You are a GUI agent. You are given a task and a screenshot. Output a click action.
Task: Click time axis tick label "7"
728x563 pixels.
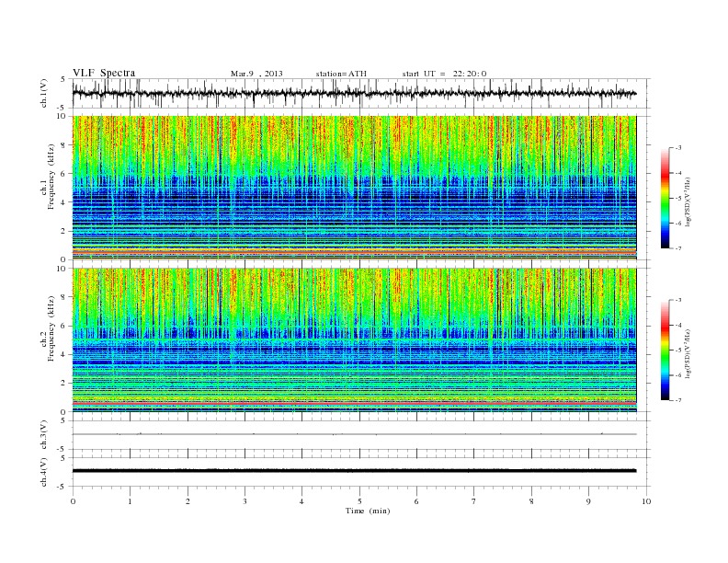(474, 501)
